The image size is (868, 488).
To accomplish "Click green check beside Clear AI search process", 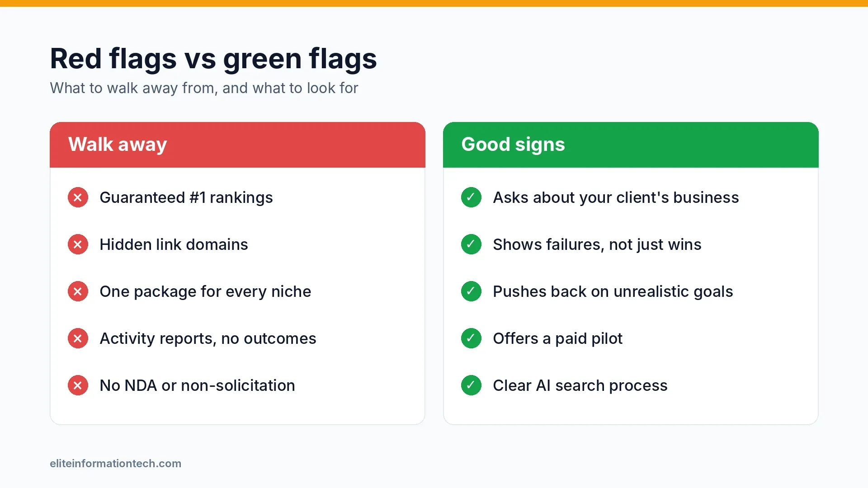I will click(x=471, y=385).
